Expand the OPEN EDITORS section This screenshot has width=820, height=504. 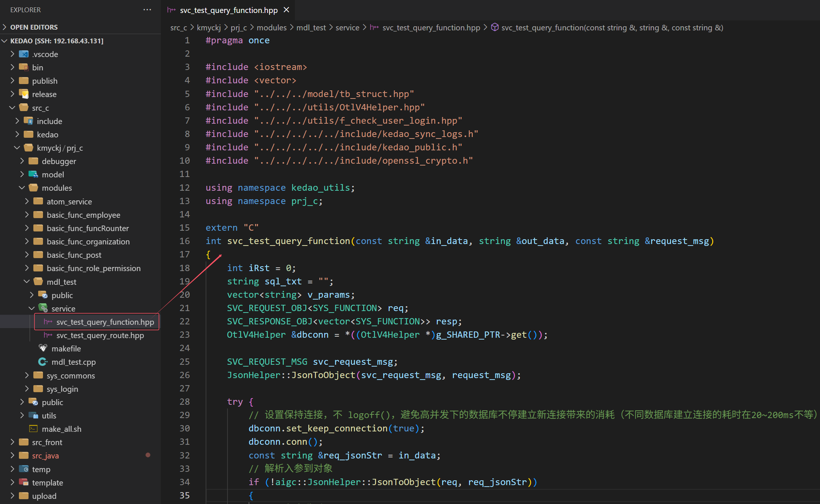click(5, 27)
